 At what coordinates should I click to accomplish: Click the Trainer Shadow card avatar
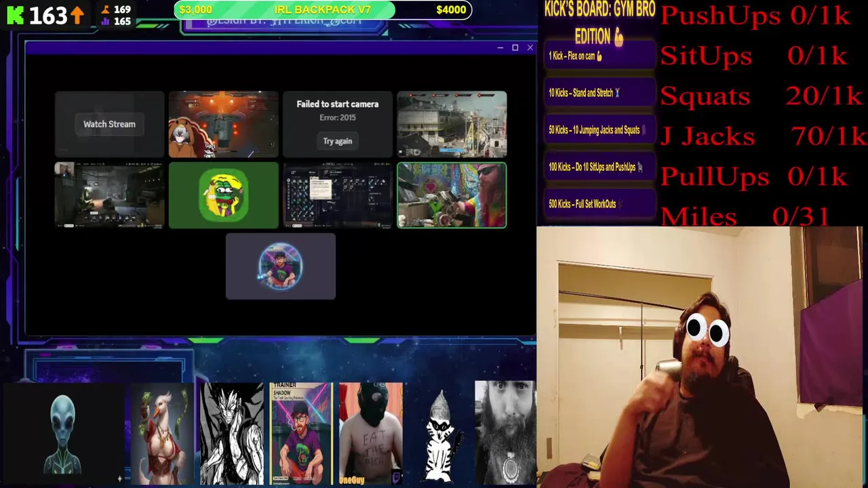point(300,434)
